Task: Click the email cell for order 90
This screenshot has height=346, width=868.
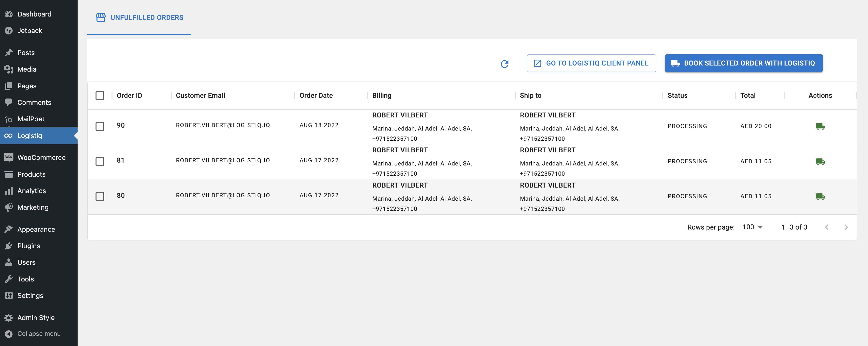Action: point(223,125)
